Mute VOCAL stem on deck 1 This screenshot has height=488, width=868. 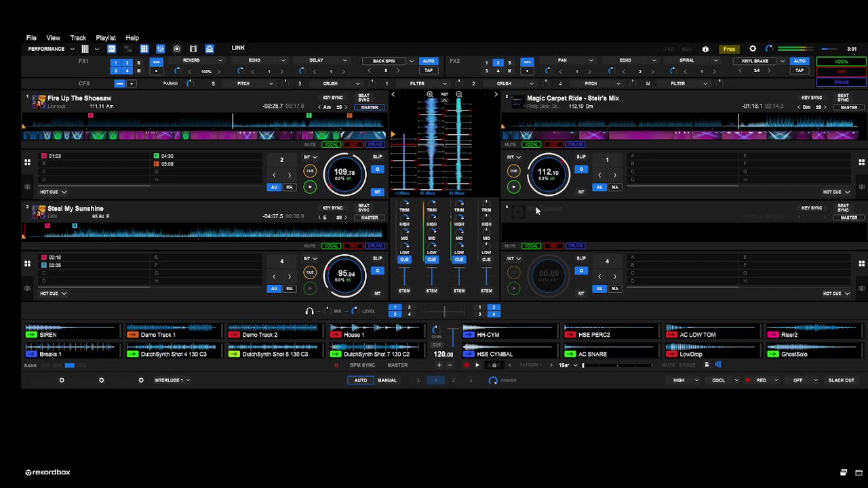coord(332,144)
